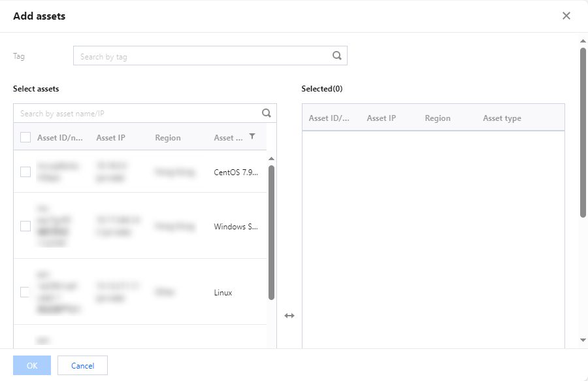Close the Add assets dialog

[x=566, y=16]
